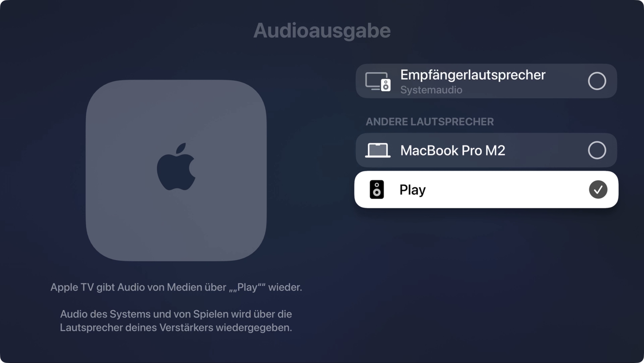
Task: Click the ANDERE LAUTSPRECHER section header
Action: pyautogui.click(x=430, y=122)
